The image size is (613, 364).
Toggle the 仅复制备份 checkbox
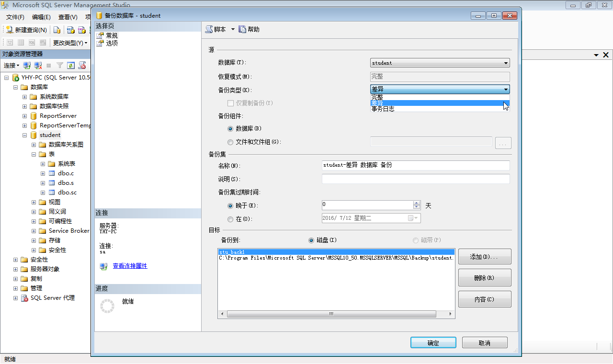pos(230,103)
